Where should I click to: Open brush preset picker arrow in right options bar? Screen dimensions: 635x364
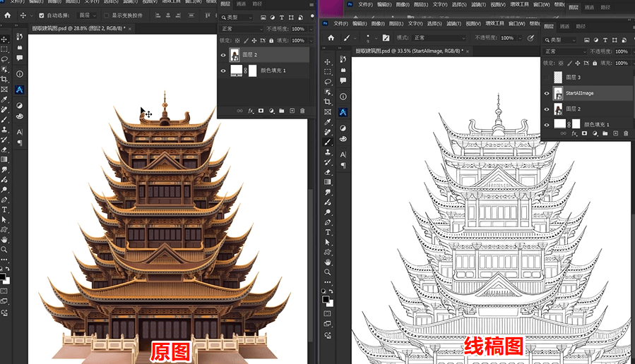(376, 38)
